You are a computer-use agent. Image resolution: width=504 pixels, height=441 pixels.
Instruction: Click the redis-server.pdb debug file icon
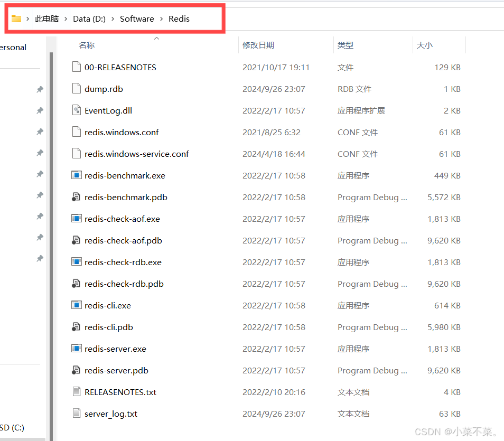tap(76, 370)
